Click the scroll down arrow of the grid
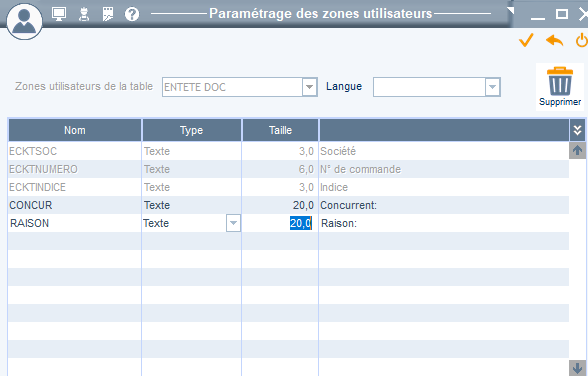The height and width of the screenshot is (376, 588). point(578,367)
